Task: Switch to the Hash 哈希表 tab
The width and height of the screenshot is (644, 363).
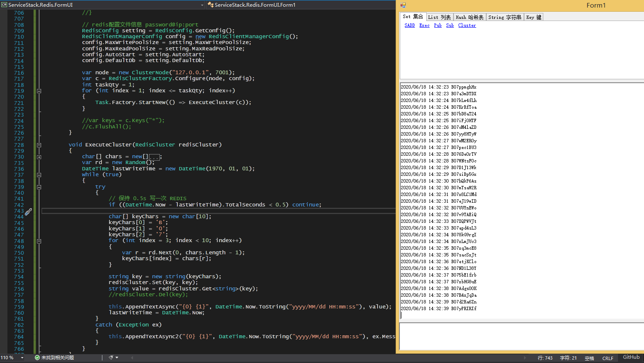Action: click(x=469, y=17)
